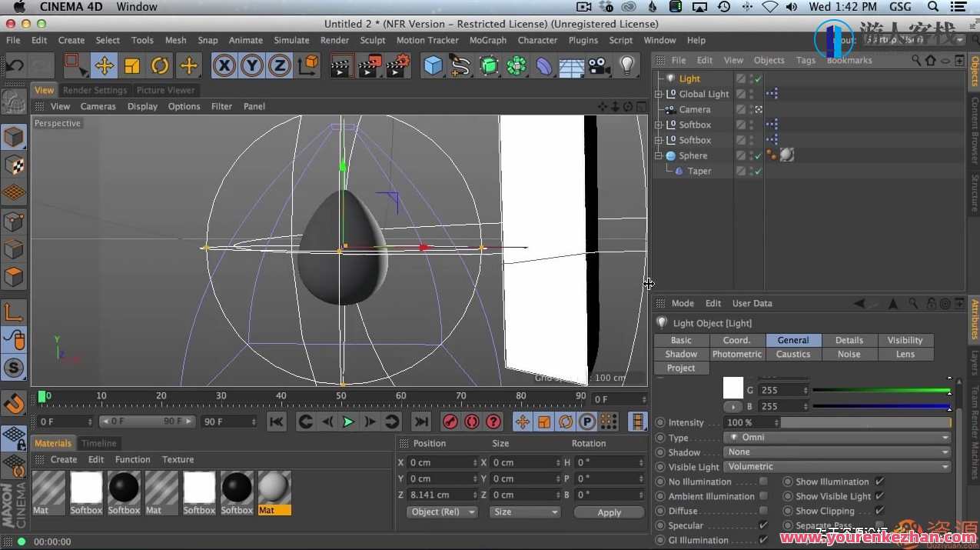Select the Scale tool icon
The height and width of the screenshot is (550, 980).
pos(132,66)
